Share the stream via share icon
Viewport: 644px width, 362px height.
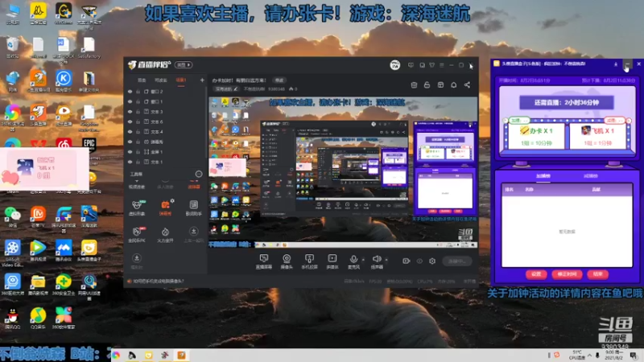(x=467, y=85)
